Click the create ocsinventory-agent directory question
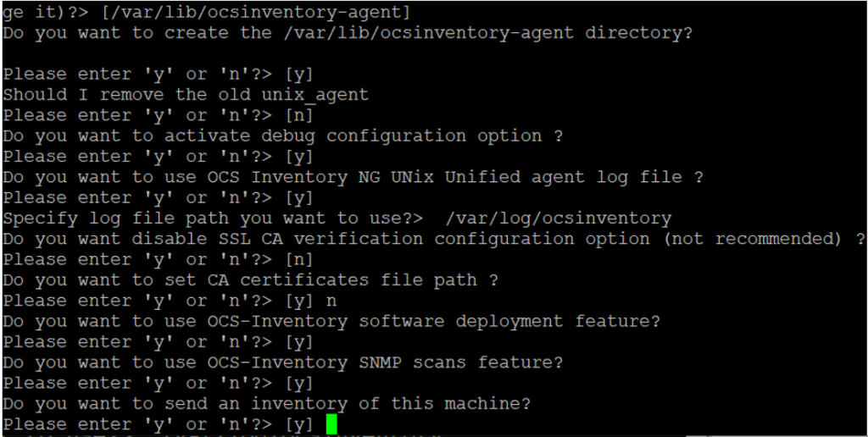Viewport: 868px width, 437px height. click(x=347, y=33)
